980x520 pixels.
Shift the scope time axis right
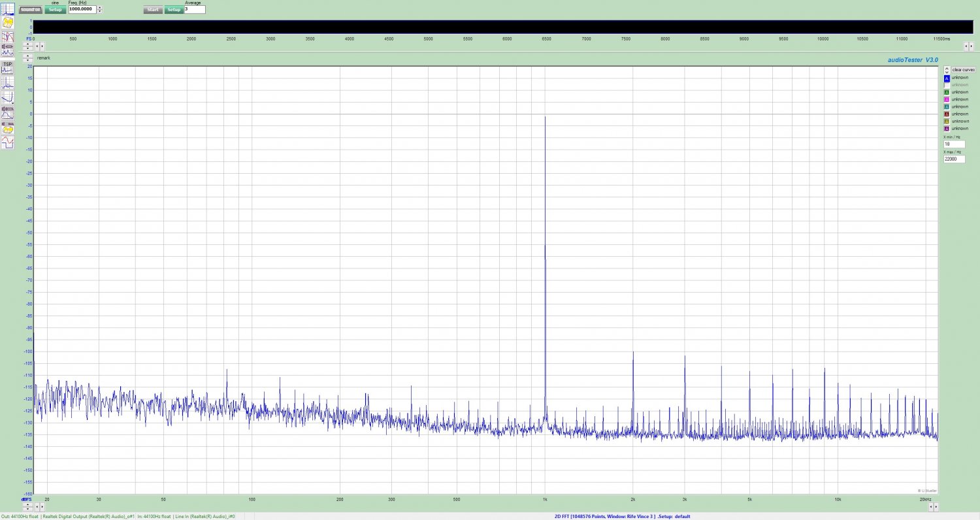tap(42, 46)
